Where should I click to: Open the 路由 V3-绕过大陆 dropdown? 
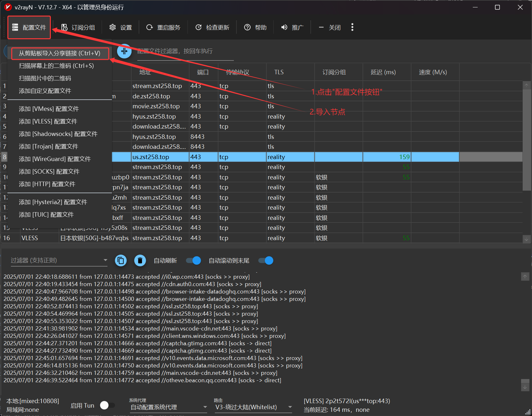(253, 407)
